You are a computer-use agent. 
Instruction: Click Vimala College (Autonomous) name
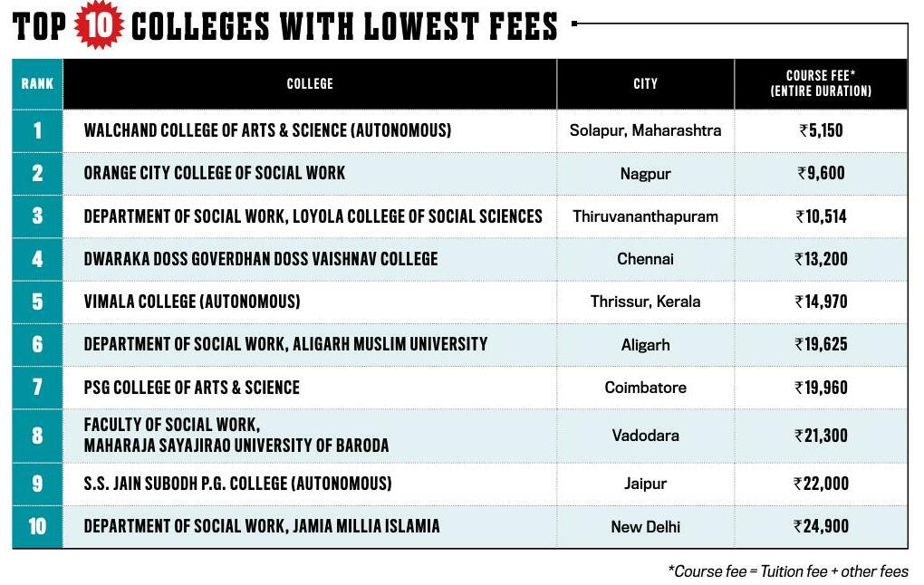192,302
